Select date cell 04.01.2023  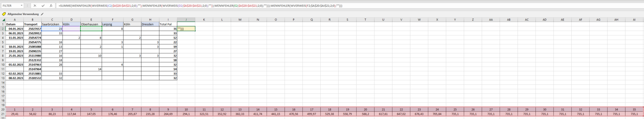[14, 29]
